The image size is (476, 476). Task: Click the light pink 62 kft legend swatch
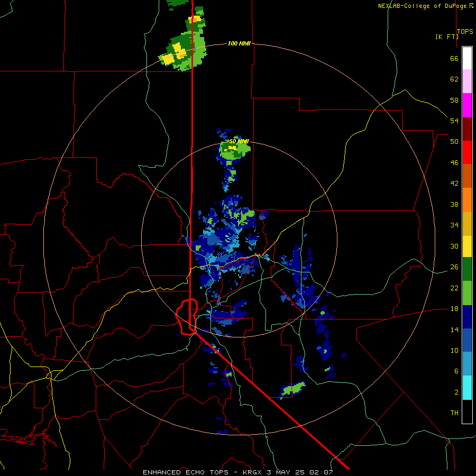[467, 81]
